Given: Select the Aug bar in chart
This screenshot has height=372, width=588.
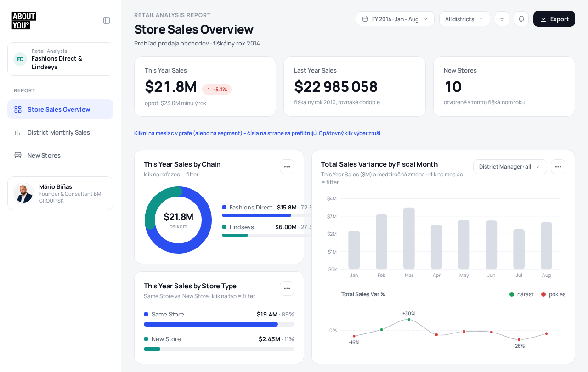Looking at the screenshot, I should click(x=547, y=246).
